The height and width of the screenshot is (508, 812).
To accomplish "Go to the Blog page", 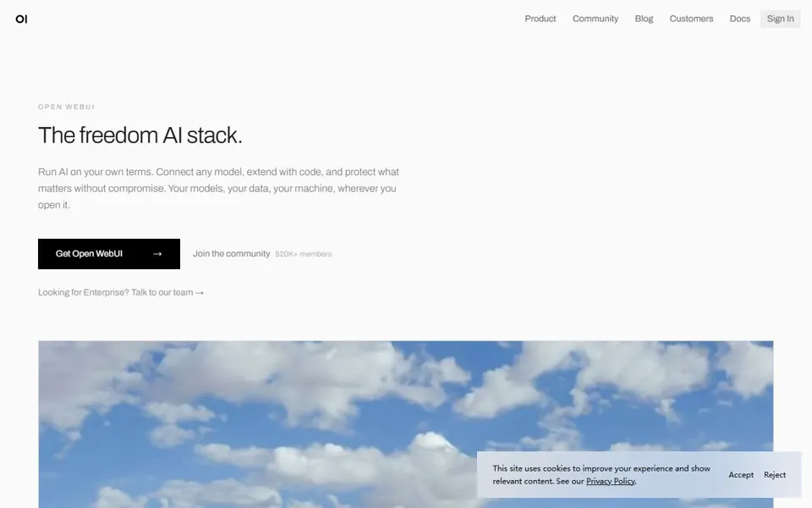I will 644,19.
